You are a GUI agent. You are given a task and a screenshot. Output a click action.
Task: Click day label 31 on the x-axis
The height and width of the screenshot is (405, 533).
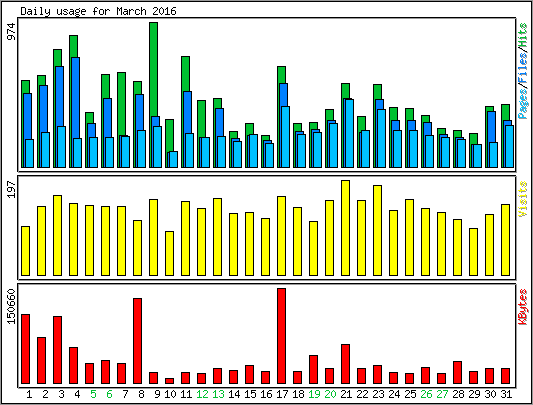pyautogui.click(x=506, y=394)
